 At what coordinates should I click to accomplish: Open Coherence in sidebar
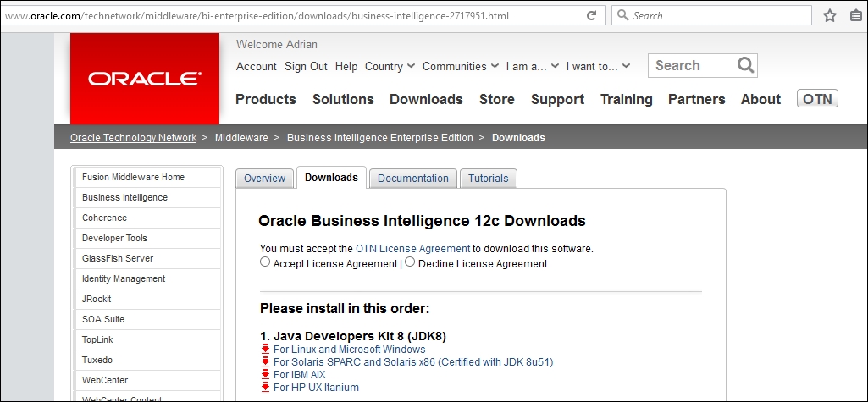(148, 218)
